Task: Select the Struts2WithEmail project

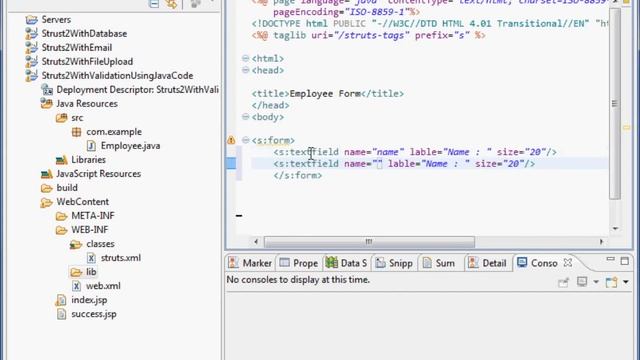Action: click(77, 48)
